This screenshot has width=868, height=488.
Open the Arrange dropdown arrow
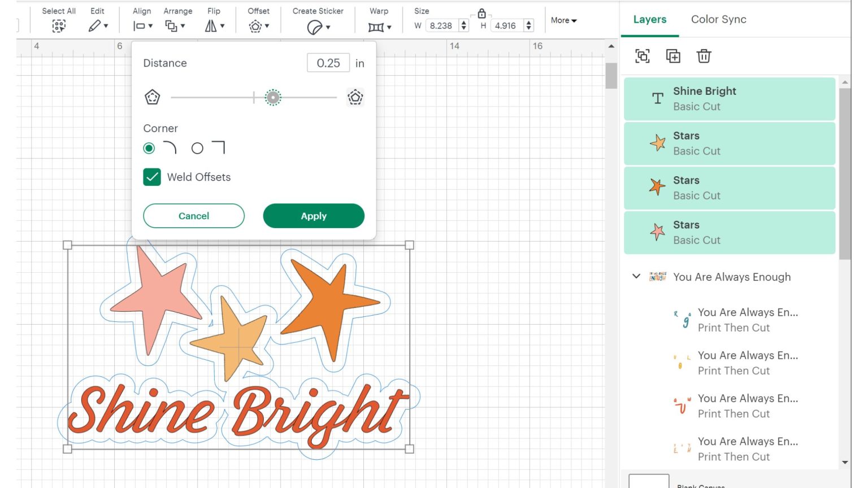click(x=182, y=25)
